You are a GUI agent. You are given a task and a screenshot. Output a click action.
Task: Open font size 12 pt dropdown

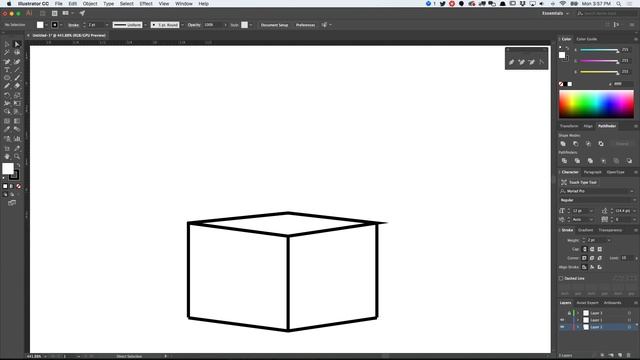tap(591, 211)
